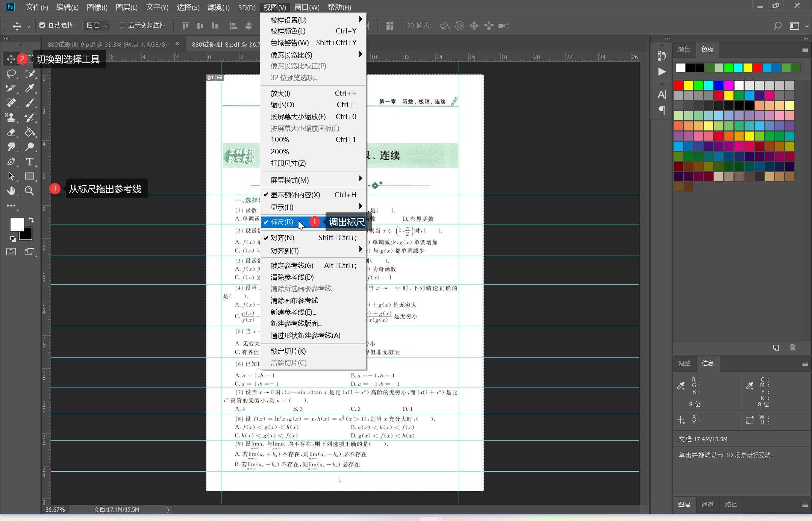812x521 pixels.
Task: Enable the 显示变换控件 checkbox
Action: coord(123,25)
